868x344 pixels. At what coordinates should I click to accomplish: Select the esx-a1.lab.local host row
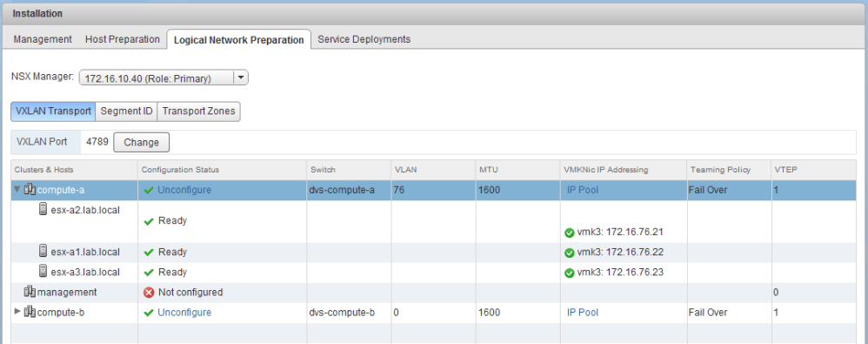[x=433, y=252]
